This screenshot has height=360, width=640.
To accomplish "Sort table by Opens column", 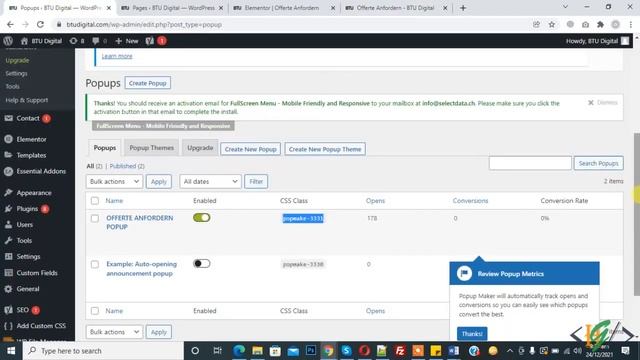I will point(375,201).
